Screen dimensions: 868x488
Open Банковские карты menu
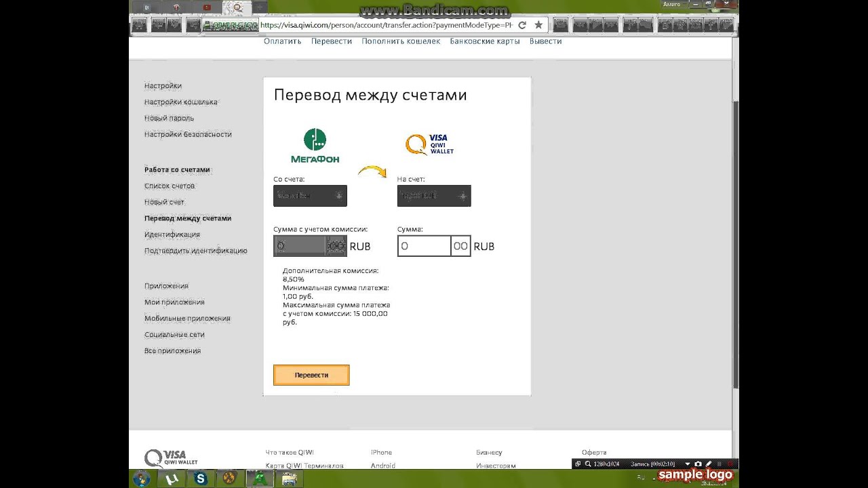485,41
